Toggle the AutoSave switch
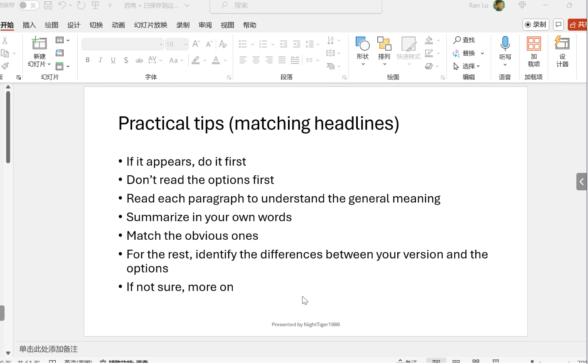The height and width of the screenshot is (364, 588). (28, 5)
